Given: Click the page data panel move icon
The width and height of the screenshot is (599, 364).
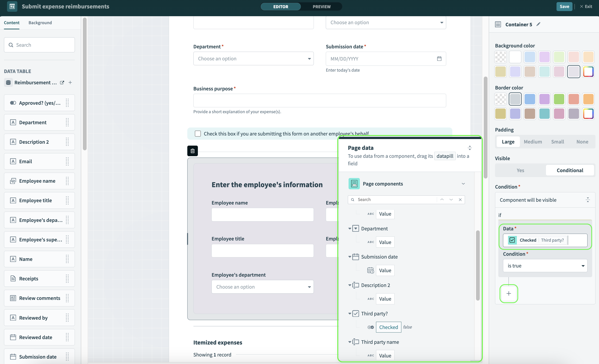Looking at the screenshot, I should click(470, 147).
